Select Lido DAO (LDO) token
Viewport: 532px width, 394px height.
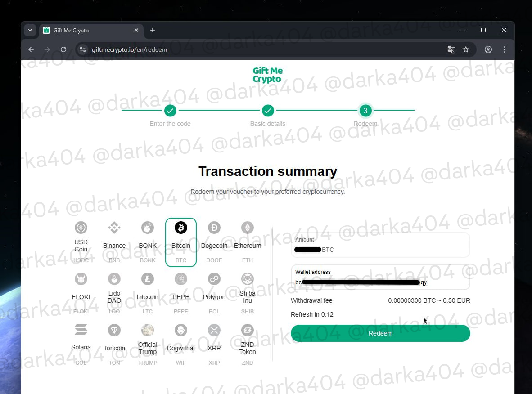click(x=114, y=293)
